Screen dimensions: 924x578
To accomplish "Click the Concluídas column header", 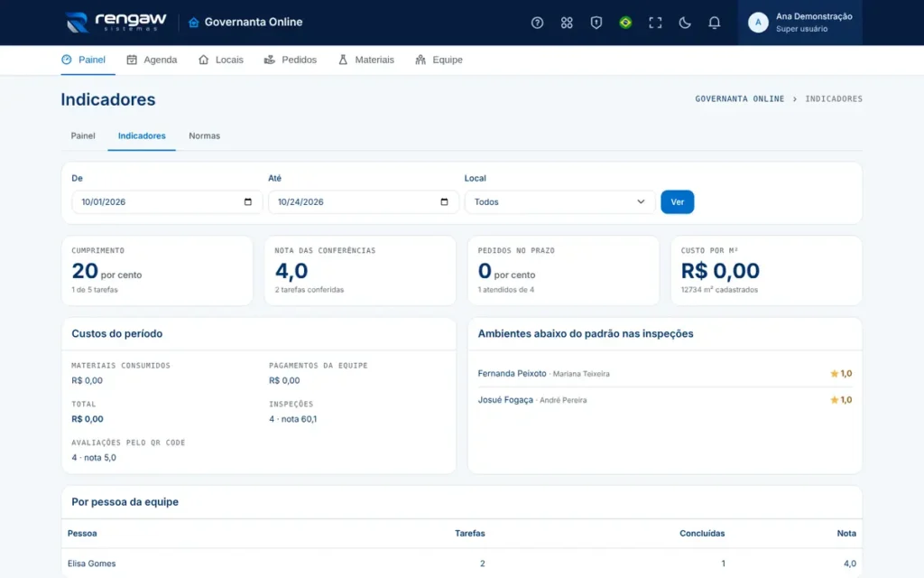I will 702,533.
